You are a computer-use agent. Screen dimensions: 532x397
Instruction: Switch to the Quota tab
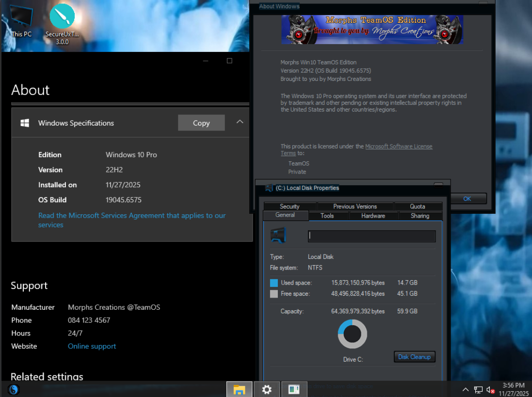[x=418, y=206]
